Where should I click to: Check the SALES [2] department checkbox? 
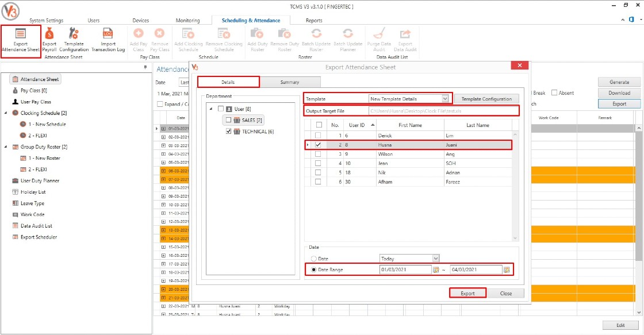click(229, 120)
